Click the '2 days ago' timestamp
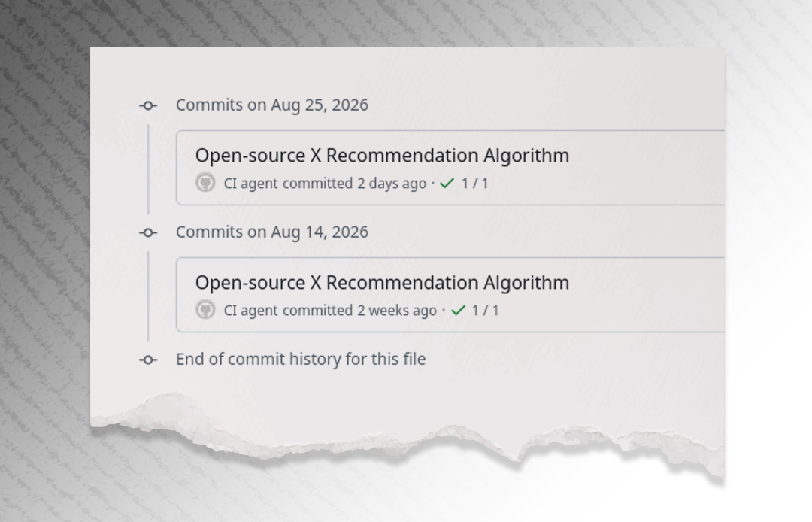Viewport: 812px width, 522px height. [x=392, y=184]
